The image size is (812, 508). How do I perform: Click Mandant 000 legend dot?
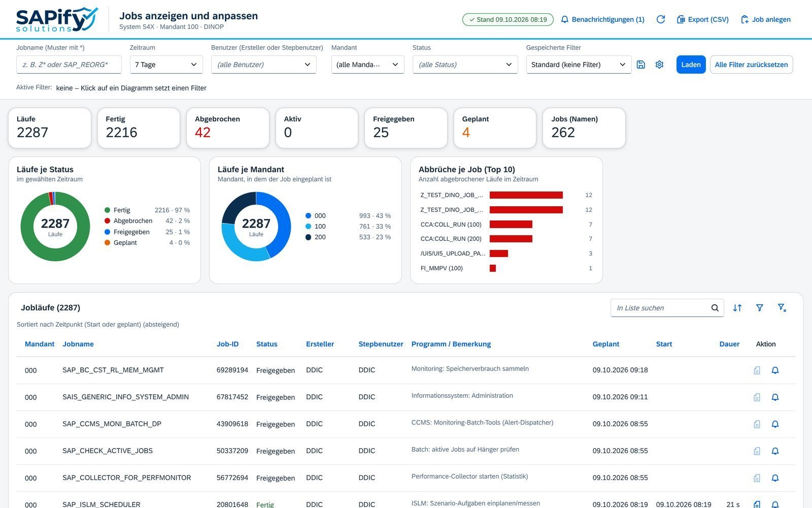(x=308, y=215)
